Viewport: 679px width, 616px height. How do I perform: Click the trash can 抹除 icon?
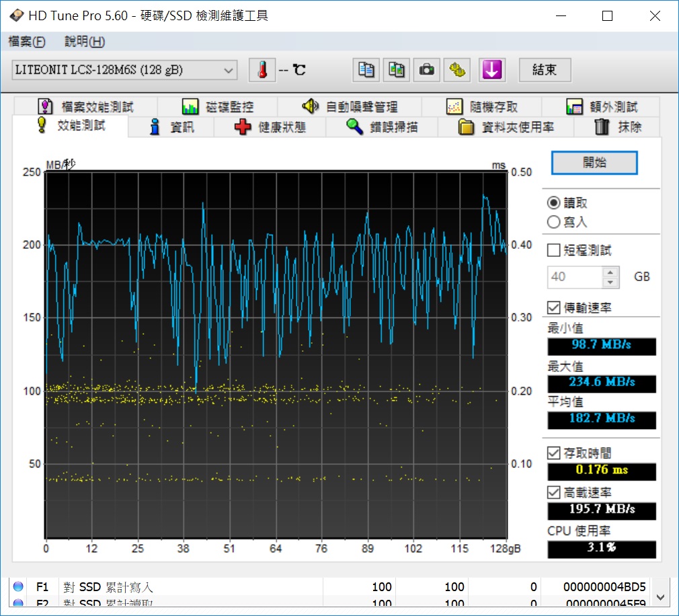[x=602, y=127]
